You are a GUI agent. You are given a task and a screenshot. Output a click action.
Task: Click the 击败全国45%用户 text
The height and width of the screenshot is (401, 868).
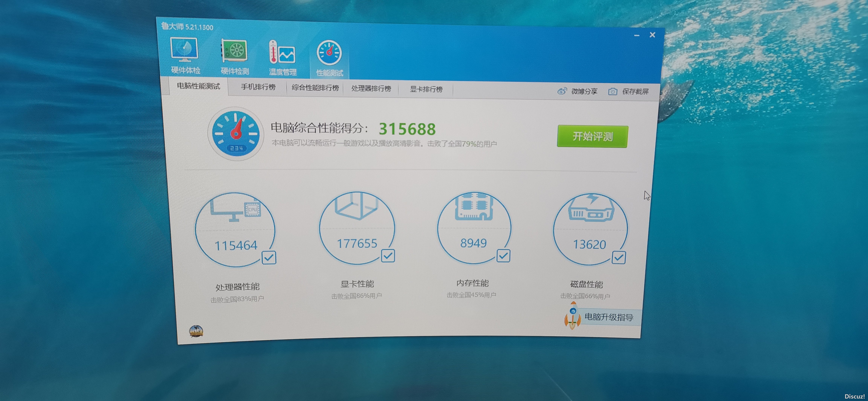(x=471, y=295)
